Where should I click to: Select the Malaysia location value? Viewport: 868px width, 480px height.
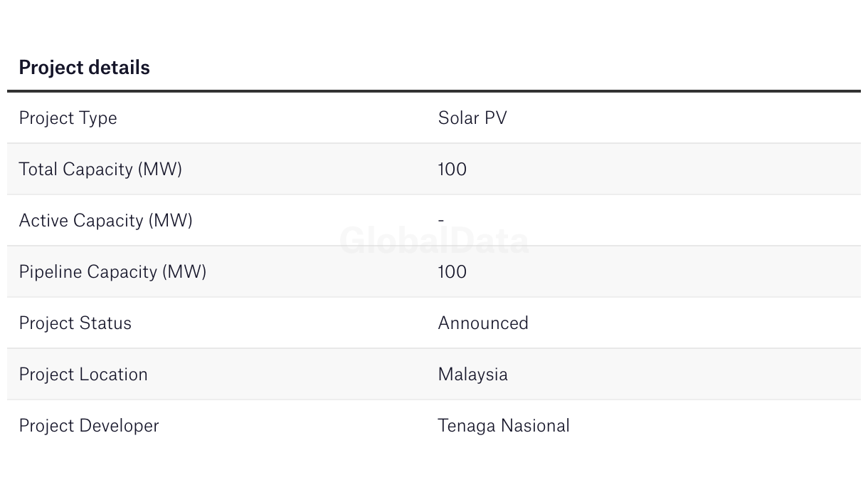click(473, 375)
